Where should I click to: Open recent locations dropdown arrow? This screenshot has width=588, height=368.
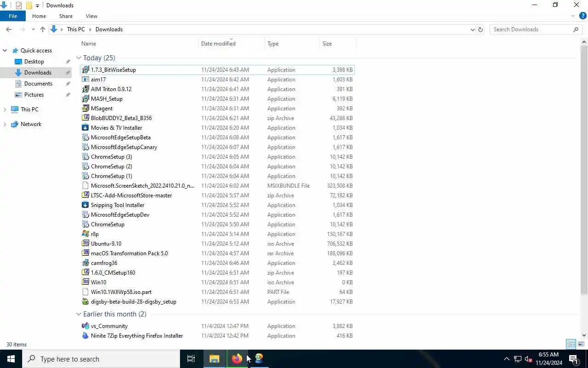33,29
